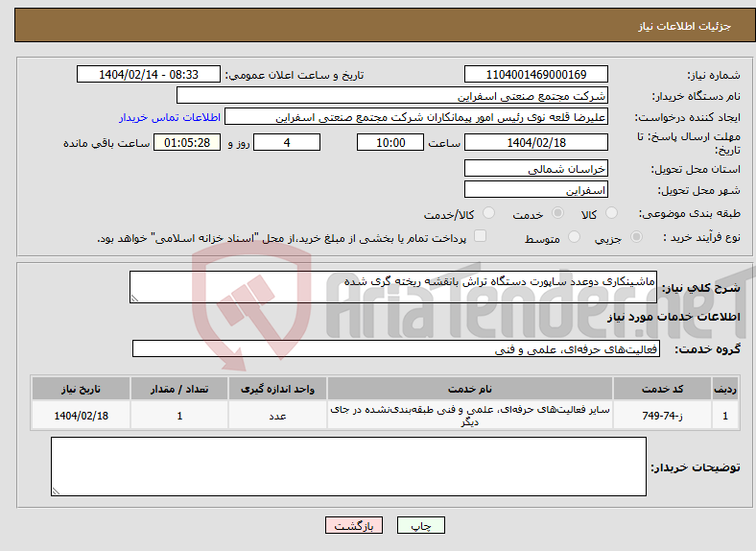Click the نام خدمت column header

point(470,389)
